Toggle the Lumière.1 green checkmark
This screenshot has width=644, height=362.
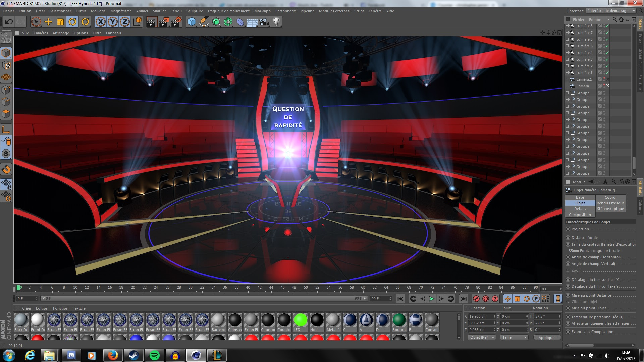(x=607, y=73)
